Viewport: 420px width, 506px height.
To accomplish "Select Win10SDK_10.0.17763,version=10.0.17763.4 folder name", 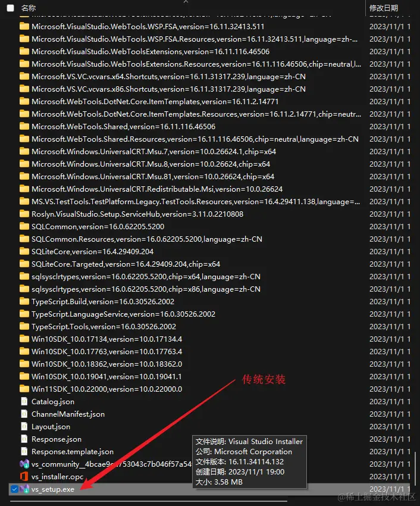I will [106, 351].
